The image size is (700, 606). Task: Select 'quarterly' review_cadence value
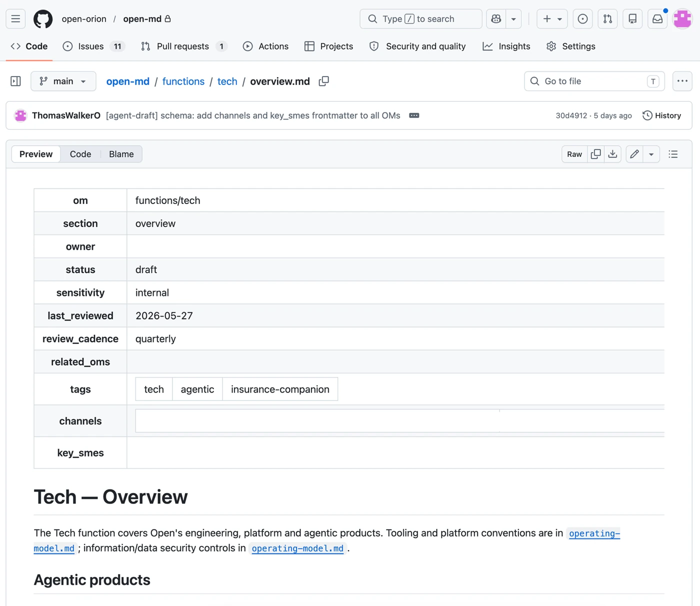click(155, 339)
